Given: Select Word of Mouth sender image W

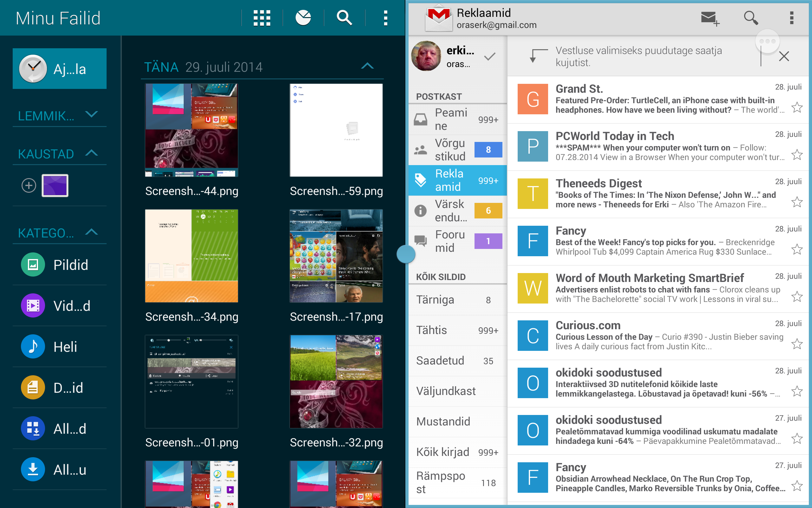Looking at the screenshot, I should click(x=533, y=288).
